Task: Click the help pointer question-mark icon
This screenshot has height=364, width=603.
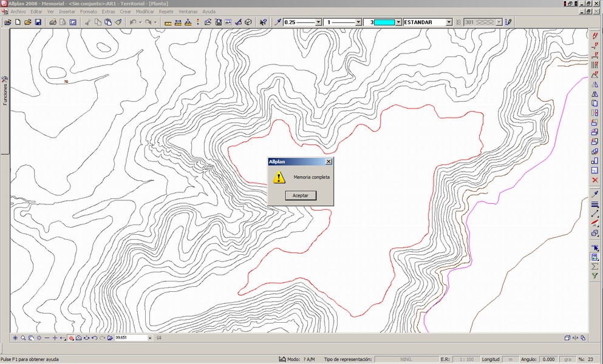Action: (x=263, y=22)
